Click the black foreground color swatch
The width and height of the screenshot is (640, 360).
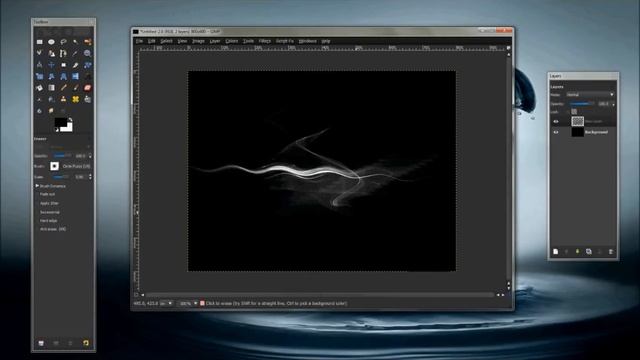pyautogui.click(x=61, y=122)
